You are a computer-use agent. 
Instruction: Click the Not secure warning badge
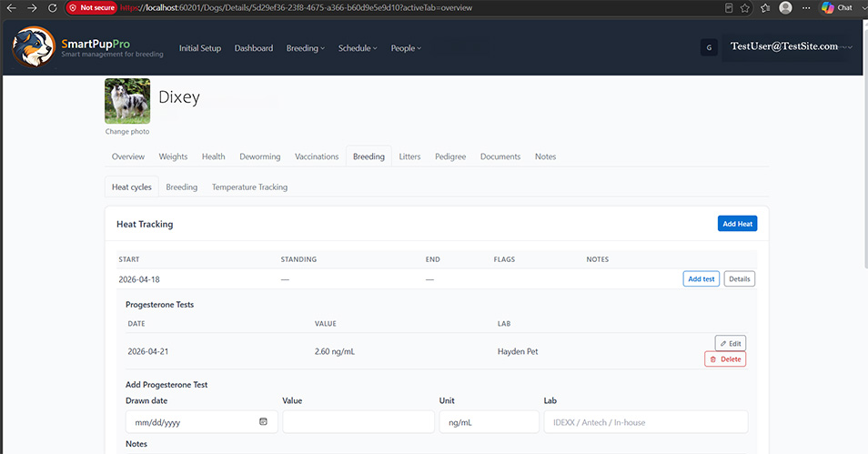tap(91, 8)
